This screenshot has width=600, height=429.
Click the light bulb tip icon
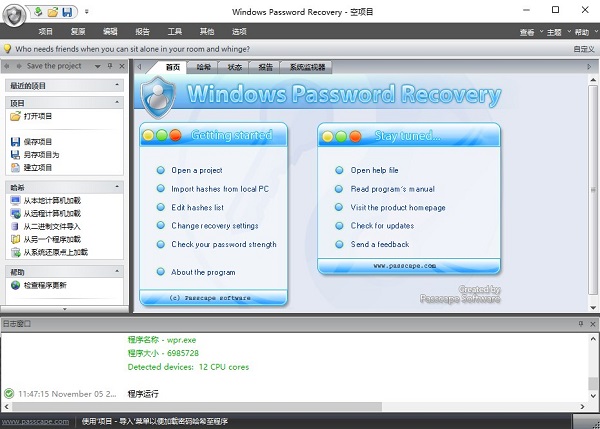[x=7, y=49]
